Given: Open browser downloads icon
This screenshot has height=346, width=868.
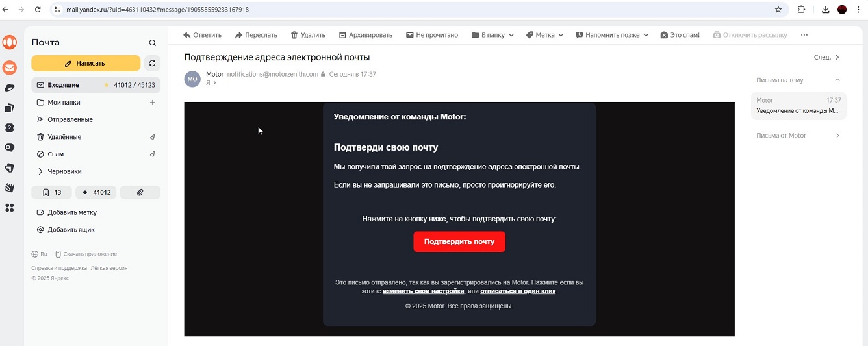Looking at the screenshot, I should click(x=826, y=10).
